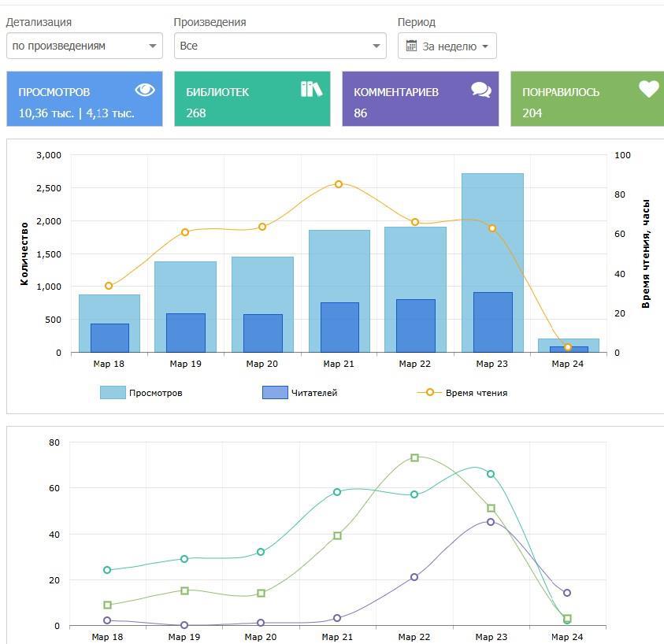The image size is (664, 644).
Task: Click the purple circle marker at Мар 23
Action: click(491, 522)
